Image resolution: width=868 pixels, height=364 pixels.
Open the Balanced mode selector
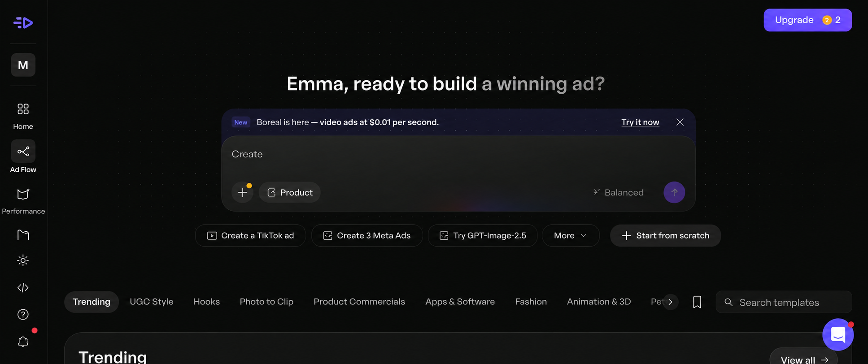point(619,192)
